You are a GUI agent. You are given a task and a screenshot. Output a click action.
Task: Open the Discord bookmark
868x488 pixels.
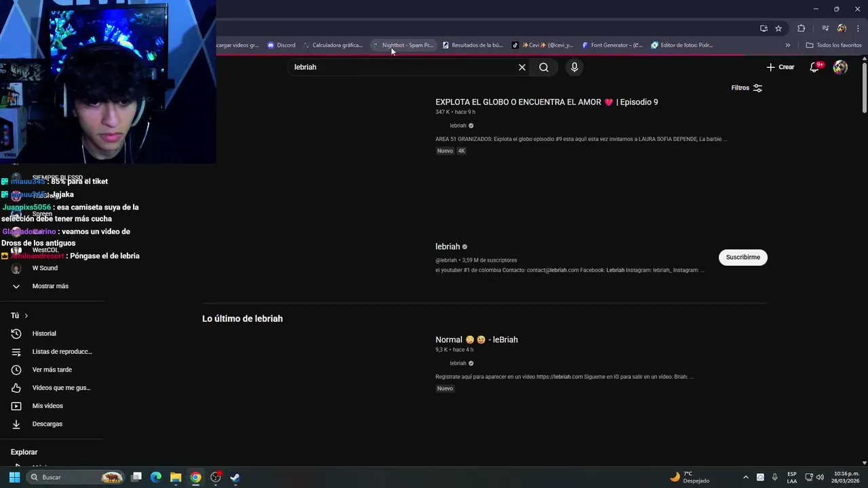tap(281, 45)
